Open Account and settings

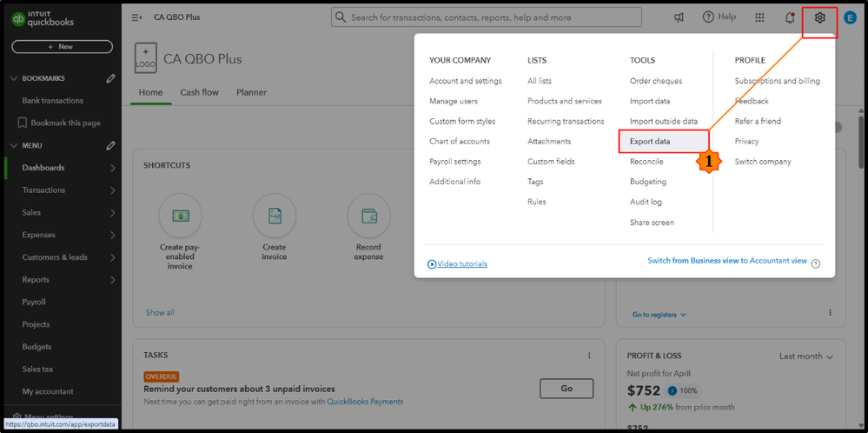tap(466, 81)
